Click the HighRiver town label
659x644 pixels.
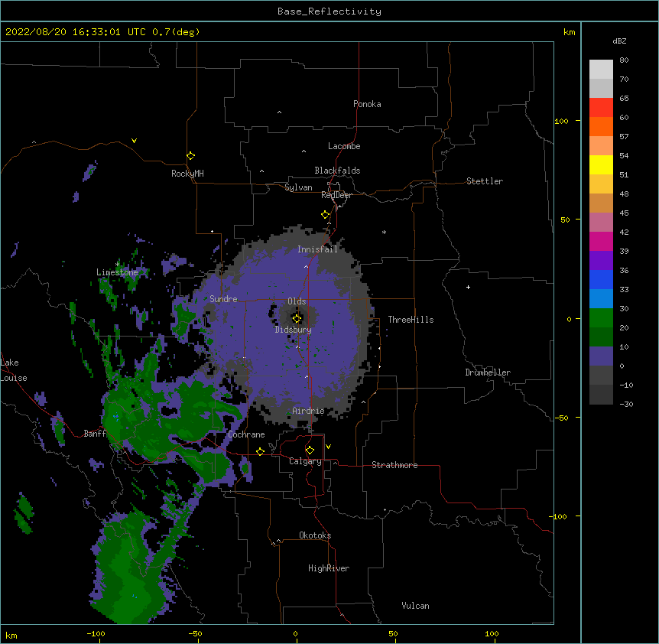coord(329,568)
